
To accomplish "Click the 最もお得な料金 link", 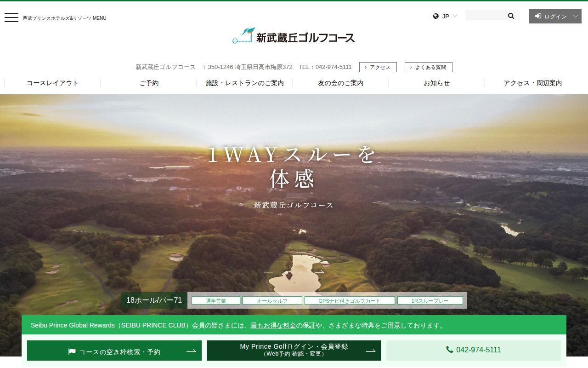I will (x=273, y=325).
